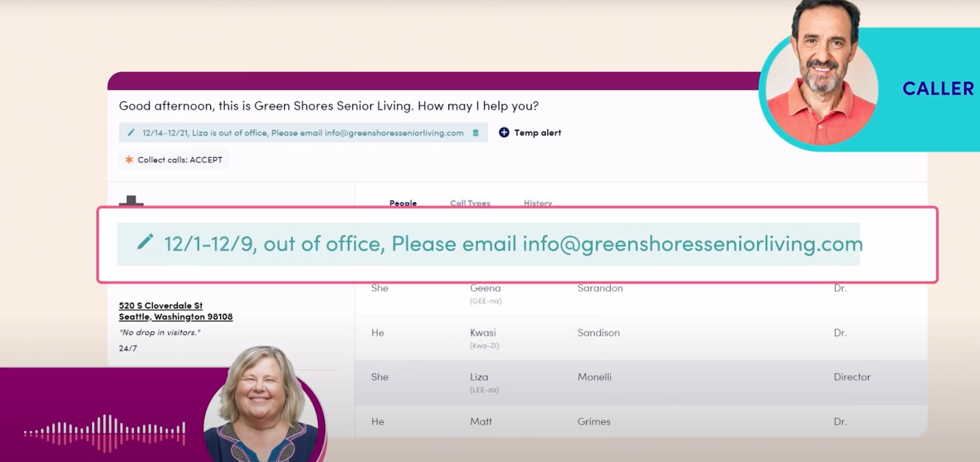Delete the Liza out-of-office alert via trash icon

pos(475,133)
